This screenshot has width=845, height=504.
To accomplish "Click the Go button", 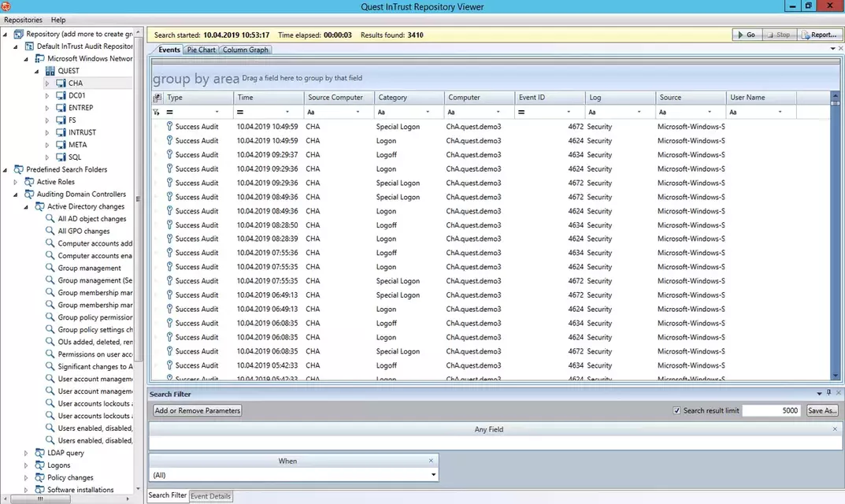I will tap(747, 35).
